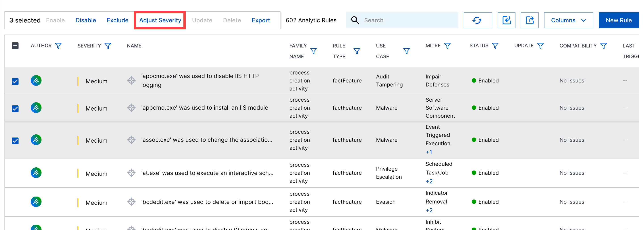Click 'Server Software Component' MITRE cell

pos(440,108)
